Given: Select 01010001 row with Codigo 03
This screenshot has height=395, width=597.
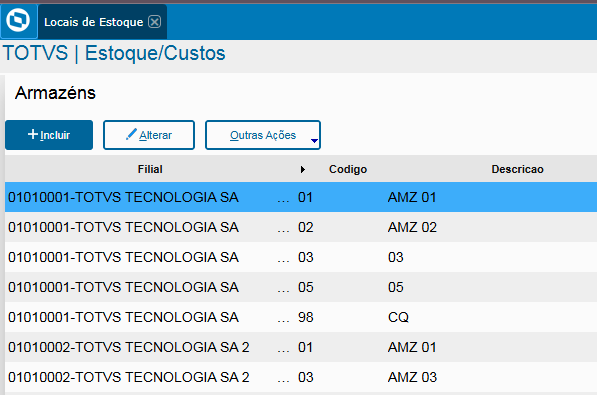Looking at the screenshot, I should (301, 257).
